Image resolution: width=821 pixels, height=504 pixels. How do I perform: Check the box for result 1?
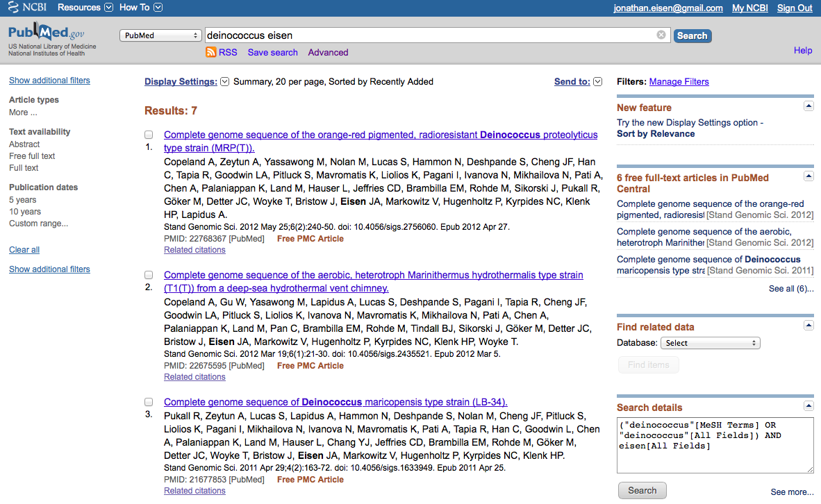point(149,135)
